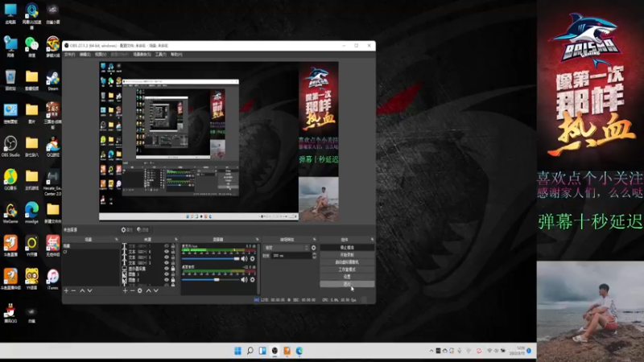Open the 文件(F) menu
Screen dimensions: 644x362
click(x=70, y=54)
